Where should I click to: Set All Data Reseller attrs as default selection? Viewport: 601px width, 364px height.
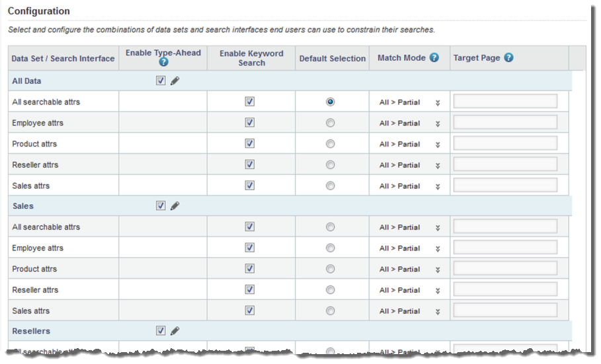330,164
